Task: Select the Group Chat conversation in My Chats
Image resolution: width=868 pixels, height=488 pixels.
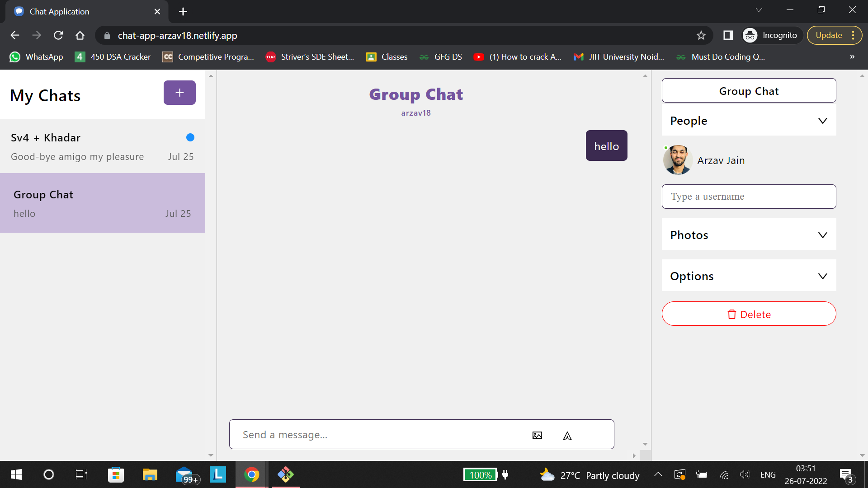Action: click(x=103, y=203)
